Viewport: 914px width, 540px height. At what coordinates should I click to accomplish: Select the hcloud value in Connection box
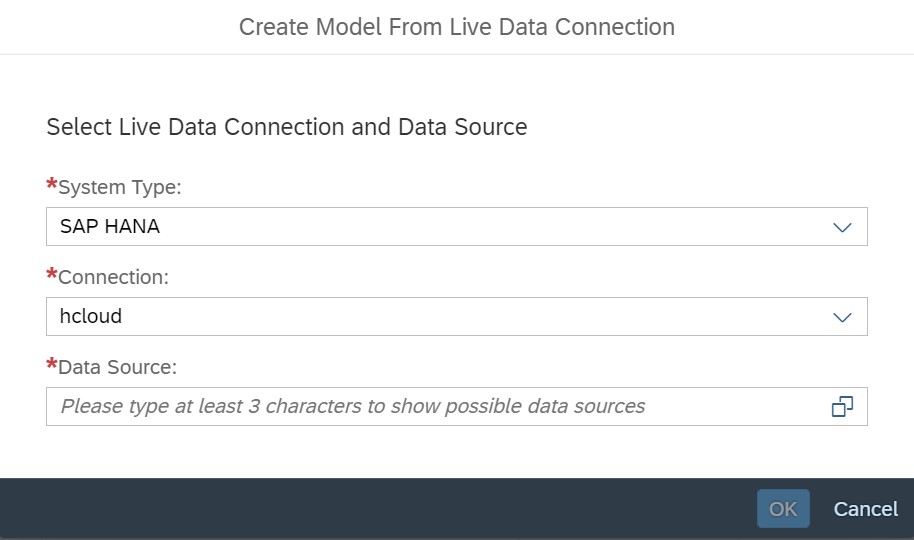coord(91,316)
